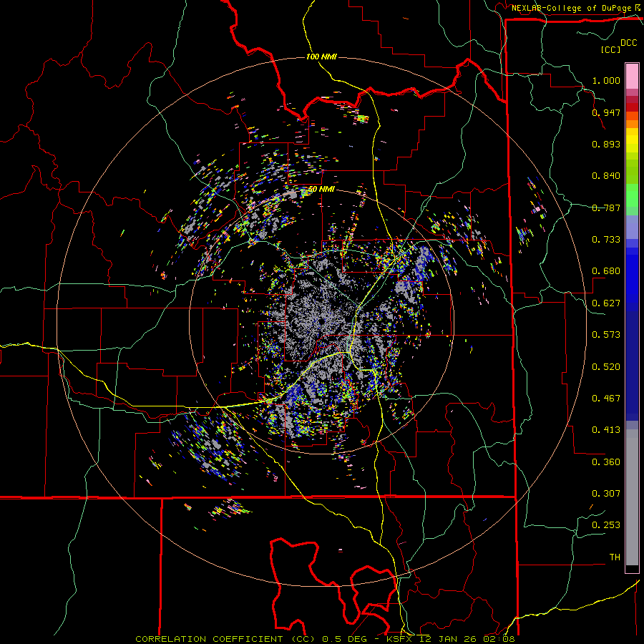
Task: Select the 0.680 scale value
Action: pyautogui.click(x=606, y=271)
